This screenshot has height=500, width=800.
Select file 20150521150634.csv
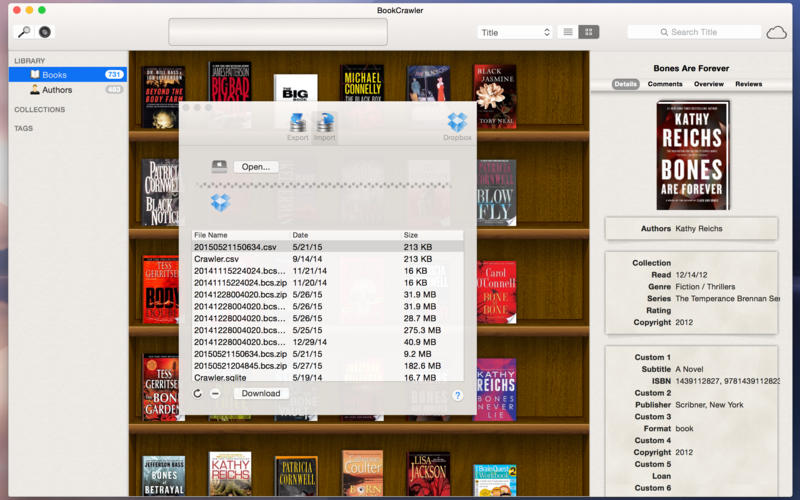[x=328, y=247]
